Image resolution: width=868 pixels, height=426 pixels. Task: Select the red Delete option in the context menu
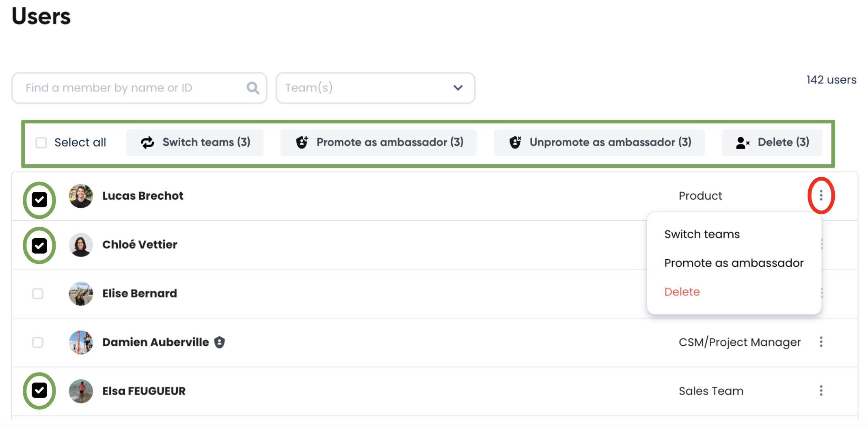[x=682, y=292]
